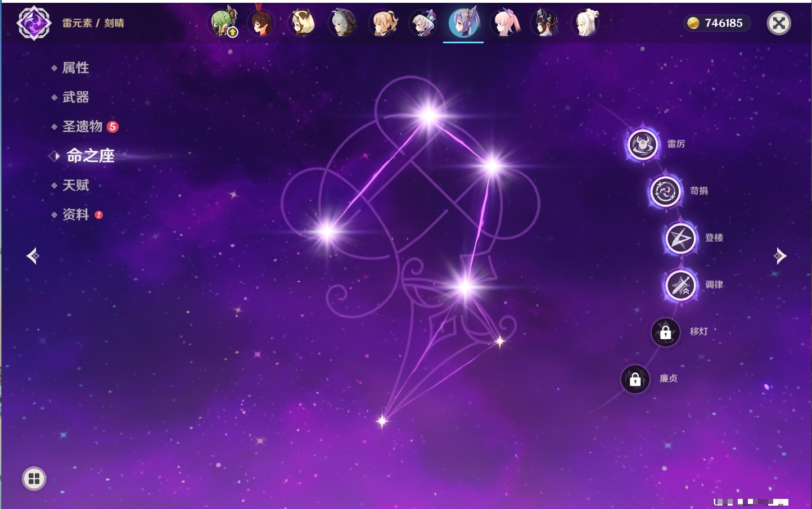This screenshot has height=509, width=812.
Task: Click the lowest small star of constellation
Action: tap(382, 421)
